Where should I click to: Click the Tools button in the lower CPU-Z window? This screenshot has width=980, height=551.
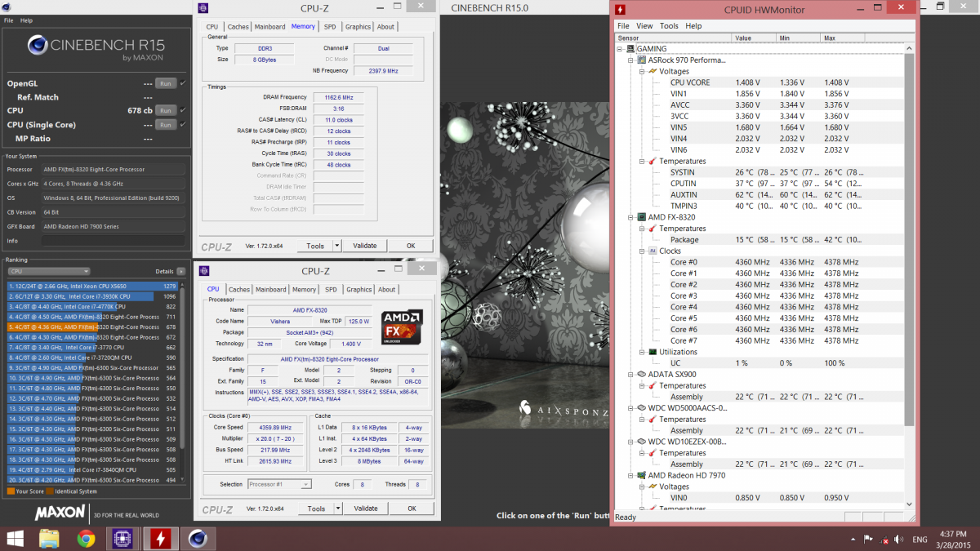315,509
